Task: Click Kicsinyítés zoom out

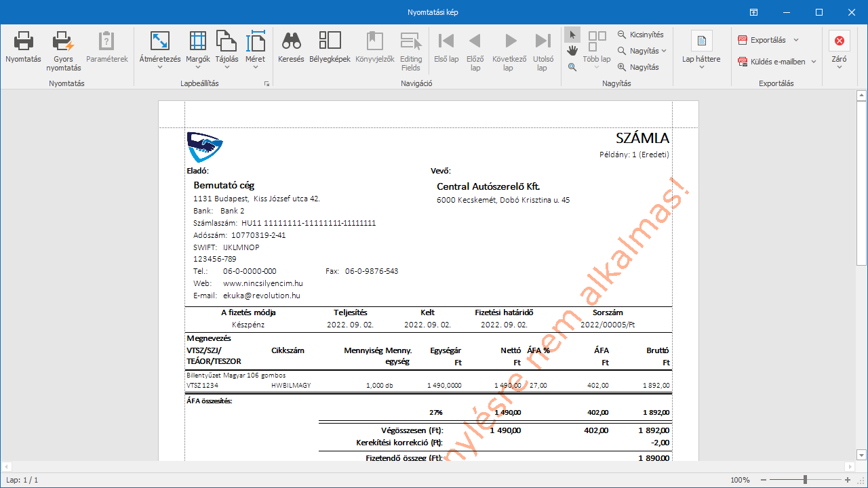Action: 641,35
